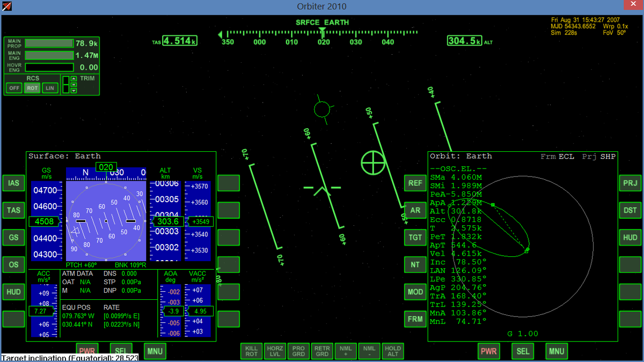Open right MFD menu MNU
The width and height of the screenshot is (644, 362).
557,352
